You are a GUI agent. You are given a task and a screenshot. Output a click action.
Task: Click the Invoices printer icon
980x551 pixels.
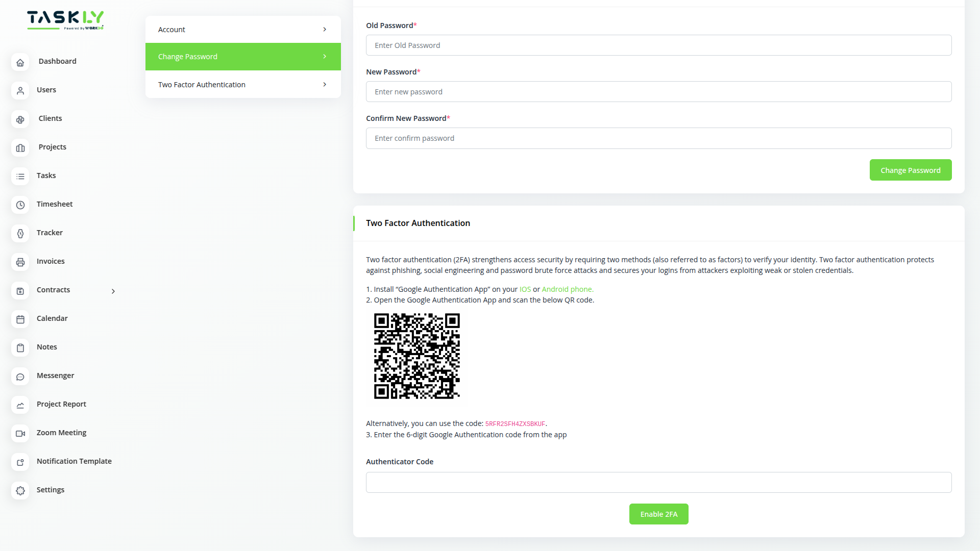(20, 262)
